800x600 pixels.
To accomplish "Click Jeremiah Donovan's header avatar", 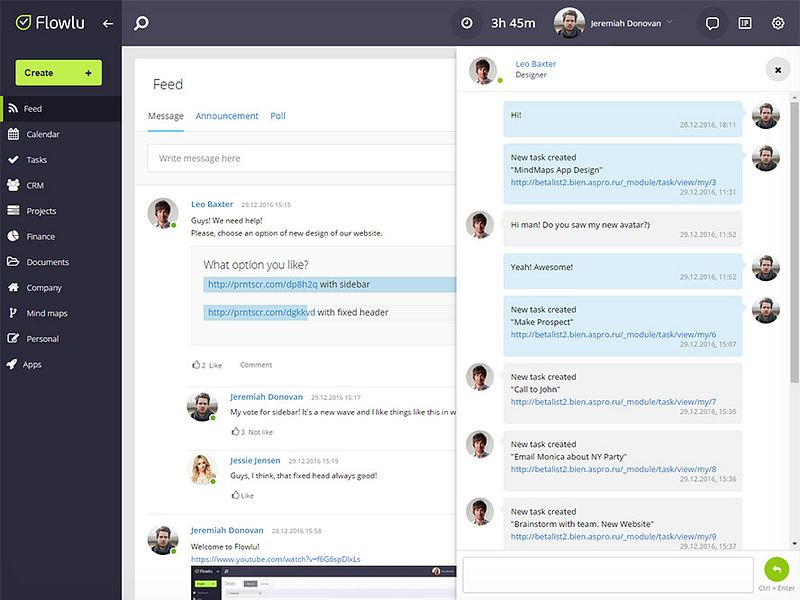I will 569,23.
